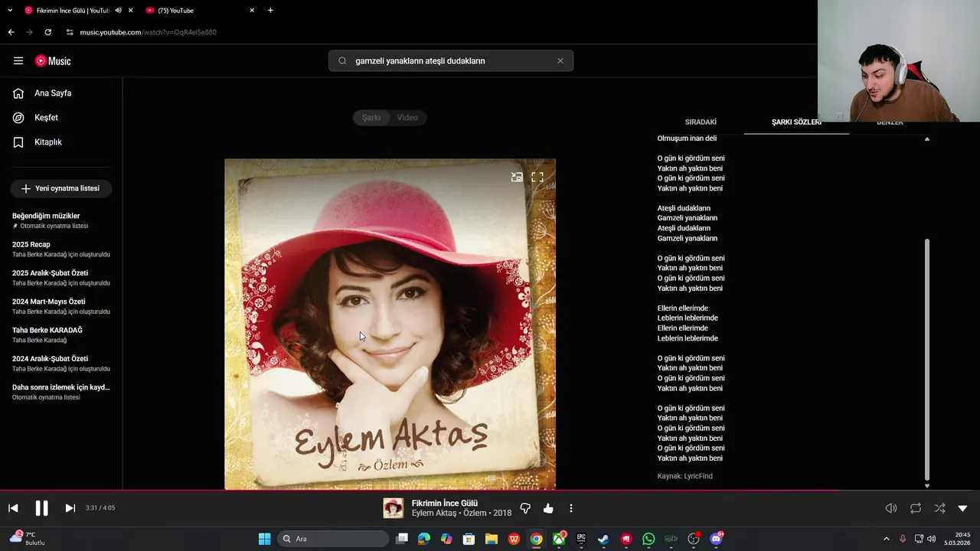Select the ŞARKI SÖZLERİ lyrics tab
The image size is (980, 551).
pyautogui.click(x=796, y=122)
